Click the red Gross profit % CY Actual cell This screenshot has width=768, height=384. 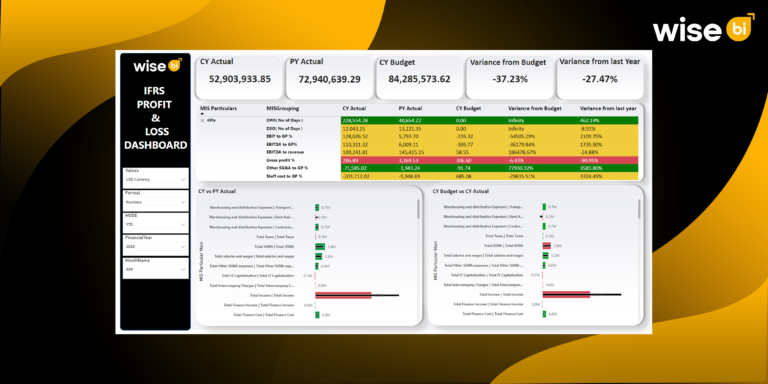click(369, 160)
